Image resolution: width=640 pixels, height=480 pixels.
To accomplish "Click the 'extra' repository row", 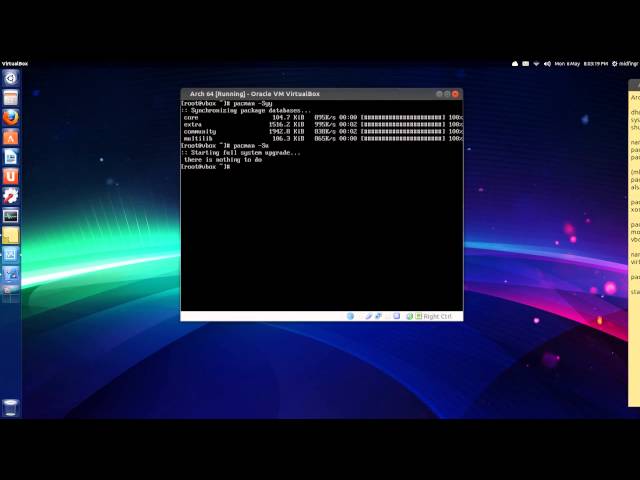I will [x=322, y=124].
